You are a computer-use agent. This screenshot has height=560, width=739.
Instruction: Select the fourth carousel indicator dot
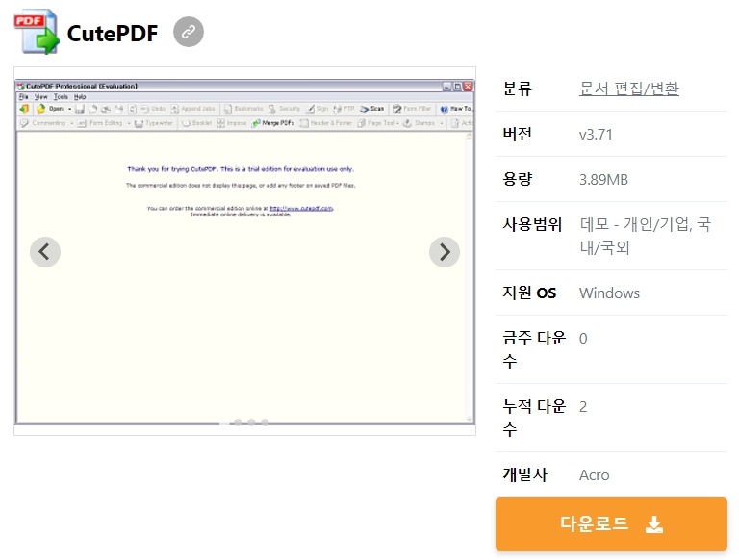coord(266,421)
